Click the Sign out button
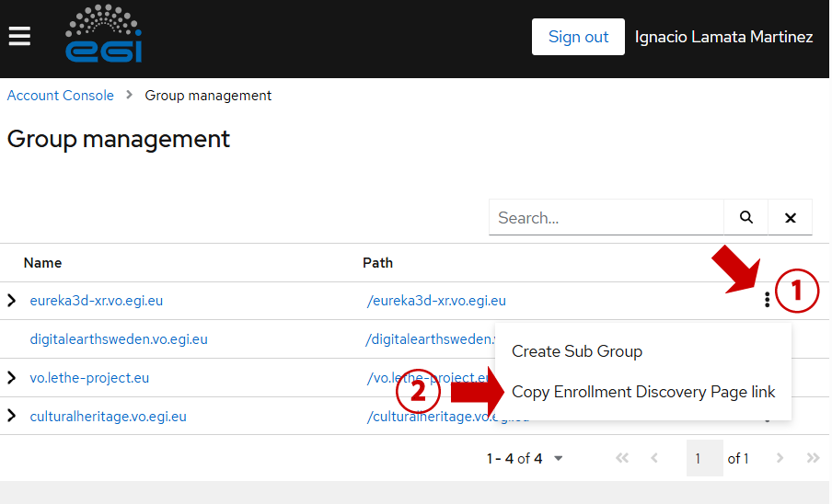Image resolution: width=832 pixels, height=504 pixels. pyautogui.click(x=578, y=37)
